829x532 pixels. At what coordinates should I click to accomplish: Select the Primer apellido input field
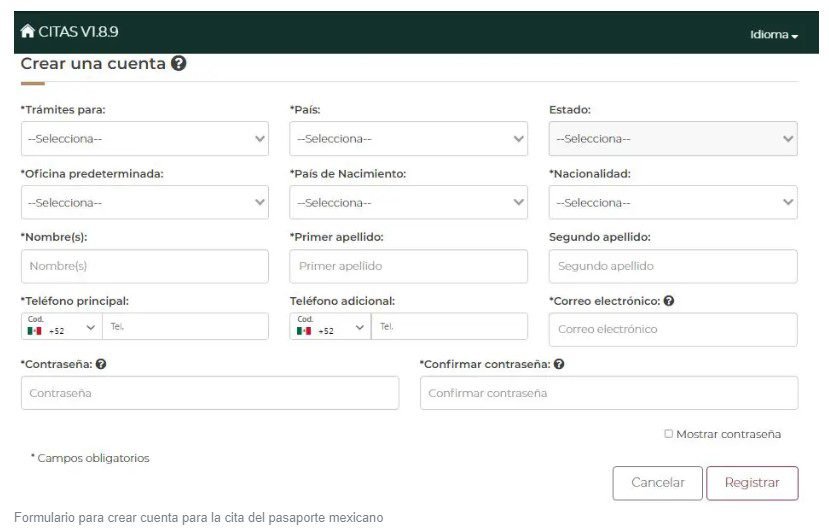(x=408, y=266)
